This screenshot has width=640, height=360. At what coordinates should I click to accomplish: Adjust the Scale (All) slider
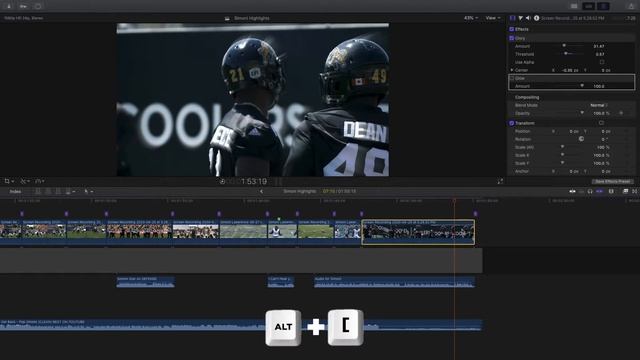[x=562, y=147]
